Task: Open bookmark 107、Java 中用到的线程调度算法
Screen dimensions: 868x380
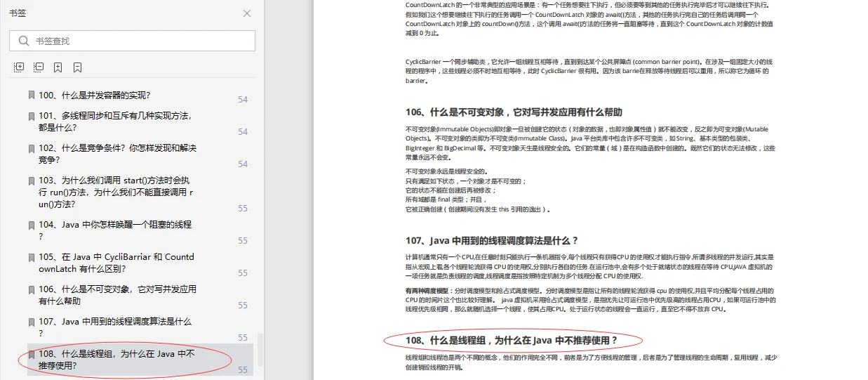Action: 115,327
